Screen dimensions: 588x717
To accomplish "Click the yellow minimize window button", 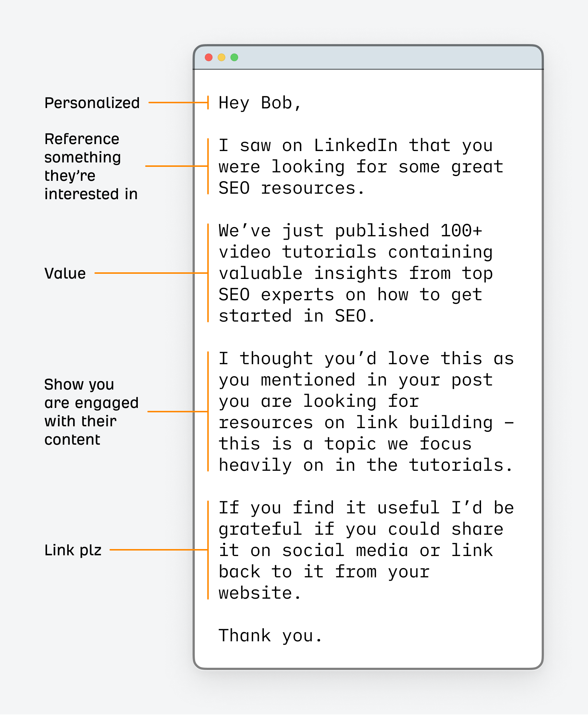I will coord(222,57).
